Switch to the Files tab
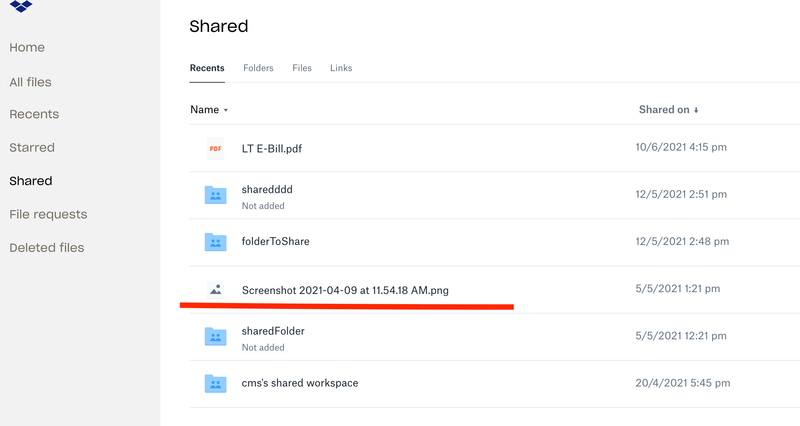This screenshot has height=426, width=800. (x=302, y=68)
